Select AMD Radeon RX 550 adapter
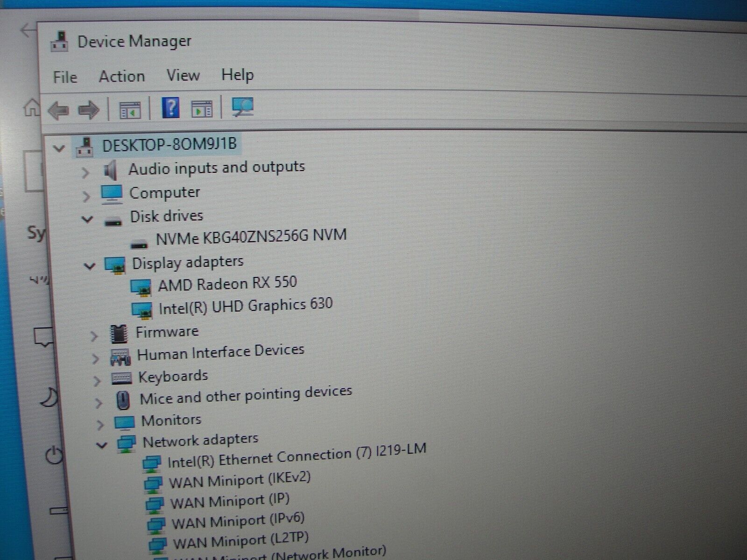 pyautogui.click(x=227, y=283)
